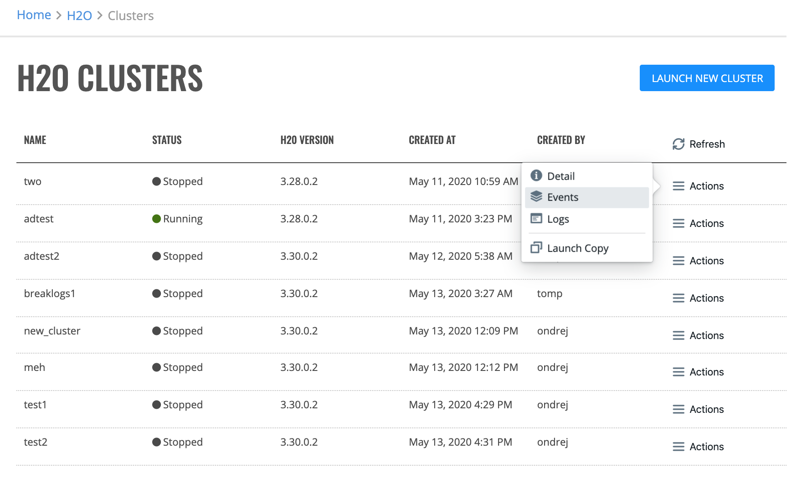The height and width of the screenshot is (504, 812).
Task: Click 'May 12, 2020 5:38 AM' date
Action: click(x=460, y=256)
